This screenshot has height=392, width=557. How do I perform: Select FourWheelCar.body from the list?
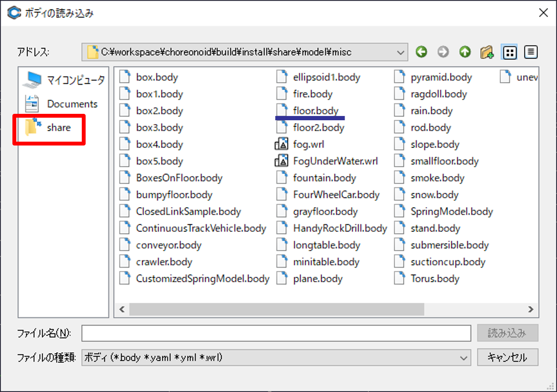336,195
